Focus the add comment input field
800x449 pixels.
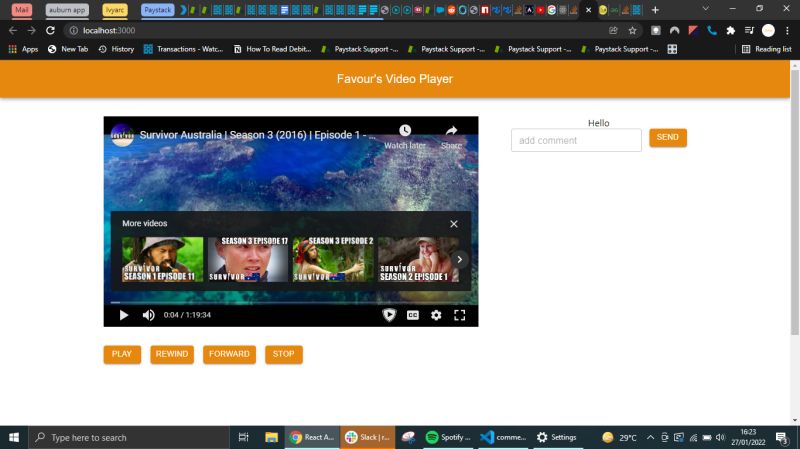pos(576,140)
